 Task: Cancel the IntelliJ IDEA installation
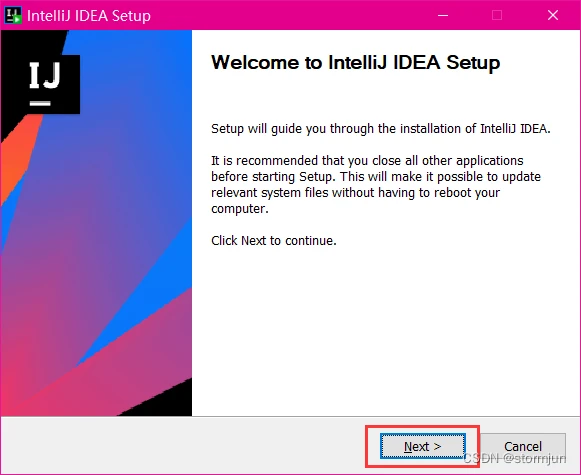(x=523, y=446)
